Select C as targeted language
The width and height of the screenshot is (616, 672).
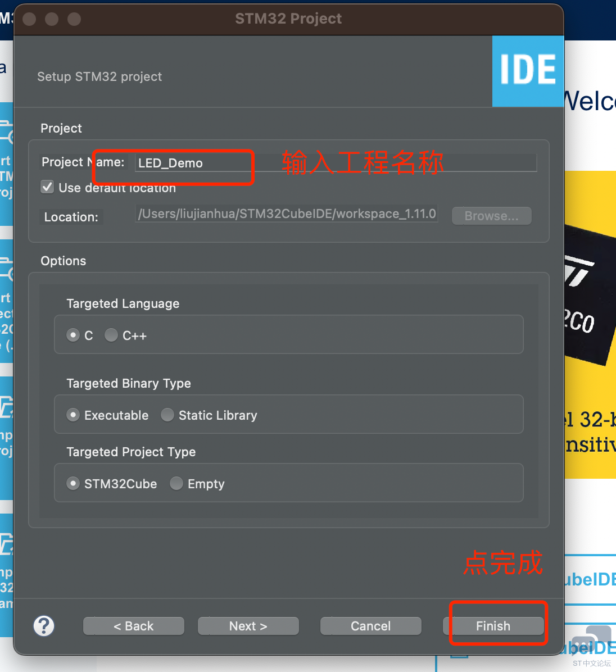[x=73, y=335]
